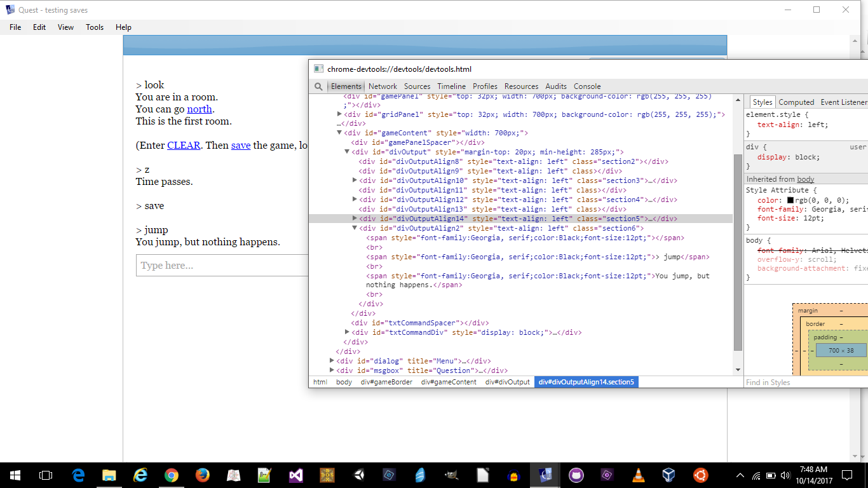Screen dimensions: 868x488
Task: Open the purple cat app in the taskbar
Action: (576, 475)
